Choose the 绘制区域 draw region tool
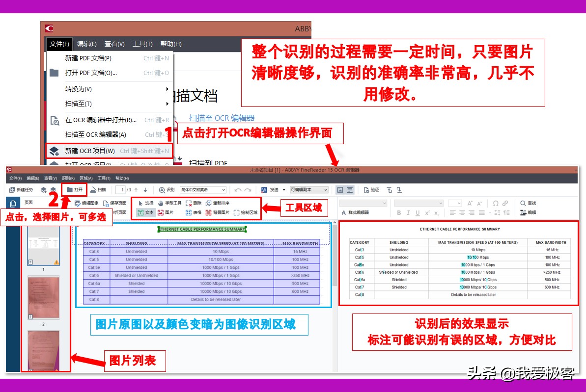The image size is (586, 392). [247, 212]
